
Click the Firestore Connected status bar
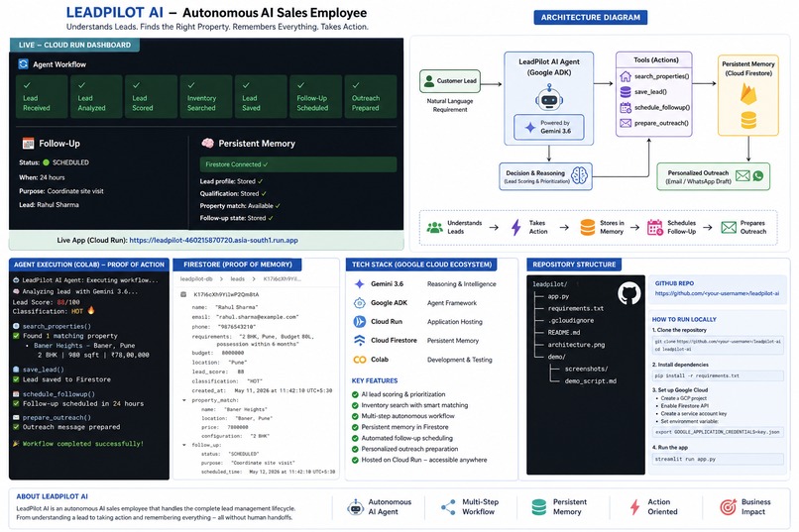(298, 164)
